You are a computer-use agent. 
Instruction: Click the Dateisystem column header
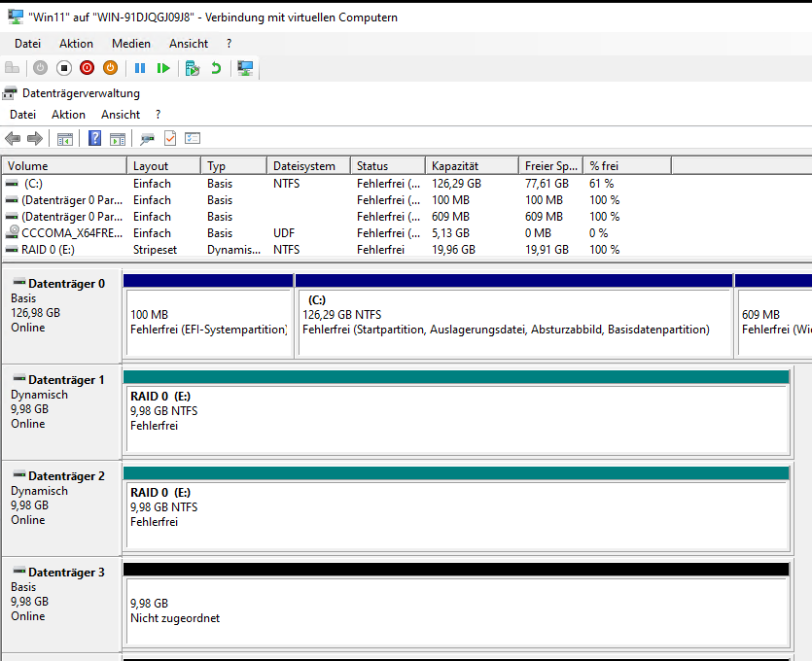[x=304, y=166]
